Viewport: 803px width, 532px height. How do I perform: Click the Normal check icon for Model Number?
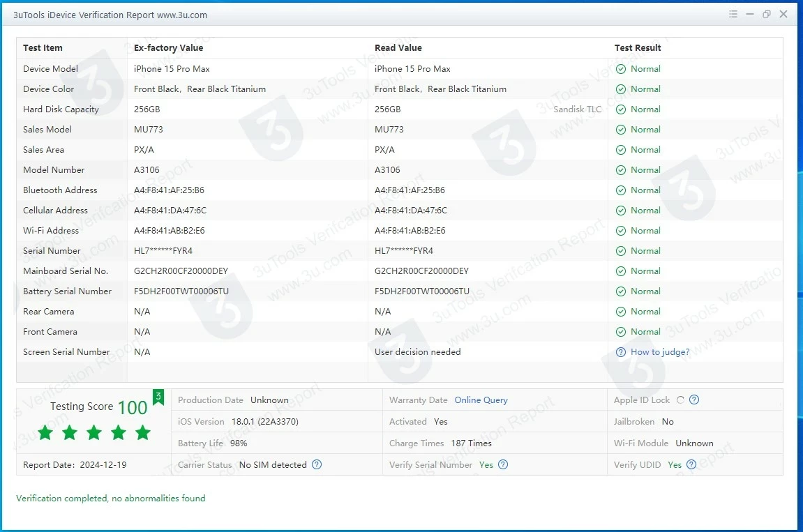click(x=621, y=170)
